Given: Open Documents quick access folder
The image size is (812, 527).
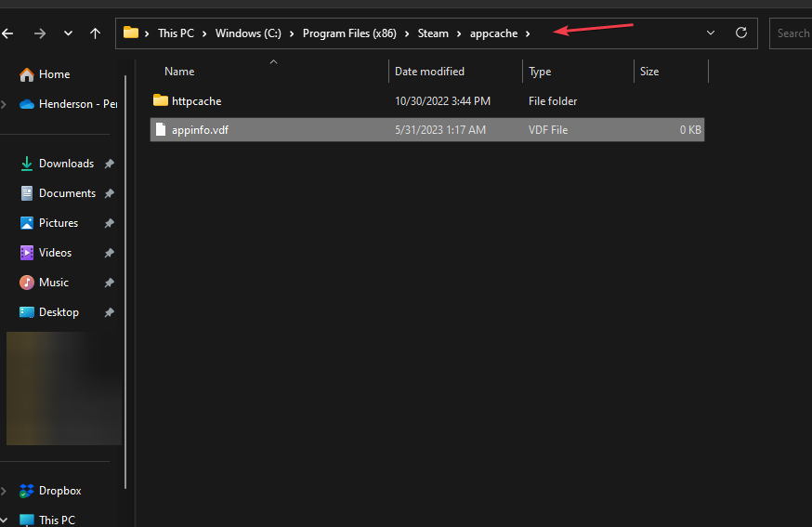Looking at the screenshot, I should click(x=67, y=193).
